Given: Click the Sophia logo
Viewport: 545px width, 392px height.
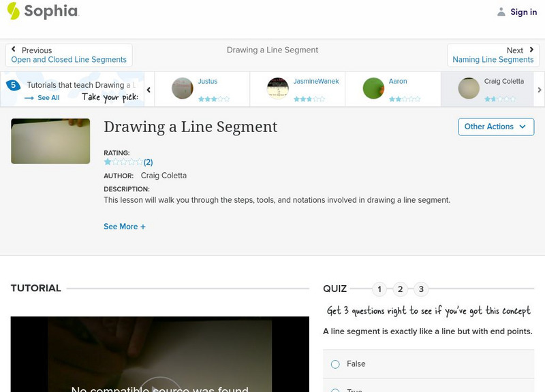Looking at the screenshot, I should click(x=41, y=12).
